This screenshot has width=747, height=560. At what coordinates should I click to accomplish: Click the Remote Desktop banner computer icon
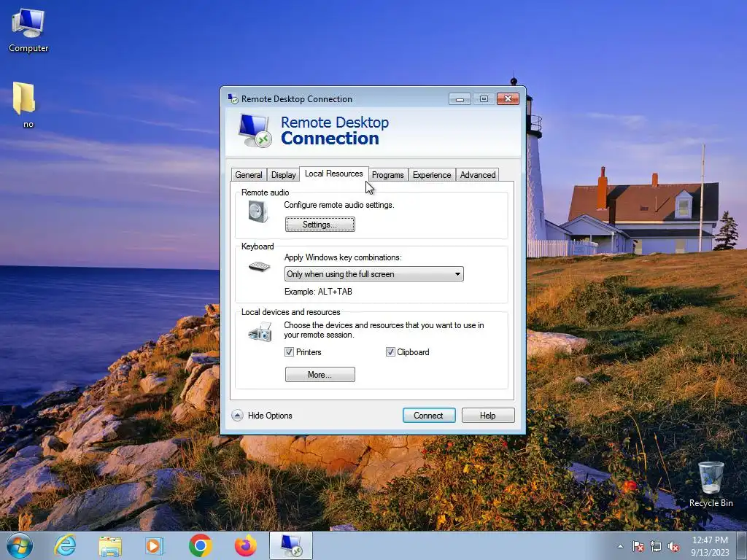tap(255, 131)
